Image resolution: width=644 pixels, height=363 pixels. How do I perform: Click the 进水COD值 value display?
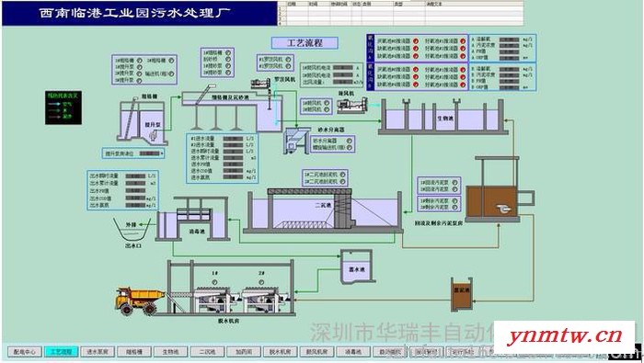[x=234, y=171]
